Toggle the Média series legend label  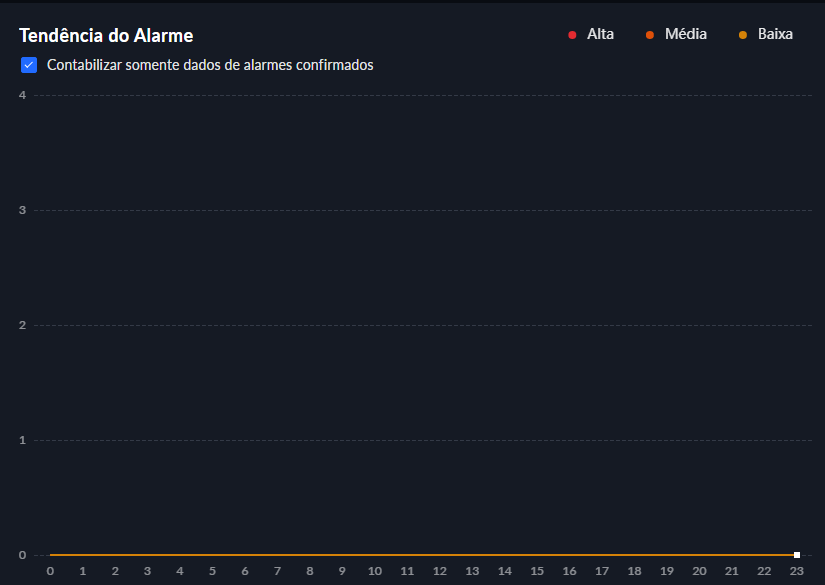click(x=685, y=34)
